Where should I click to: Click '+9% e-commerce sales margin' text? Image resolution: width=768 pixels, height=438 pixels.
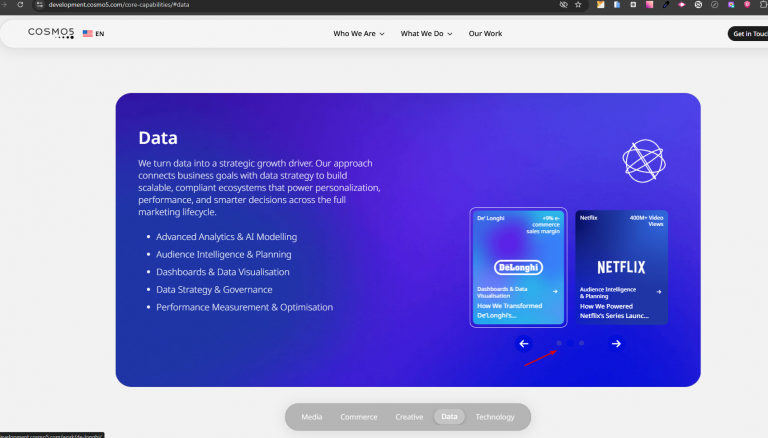pos(544,224)
